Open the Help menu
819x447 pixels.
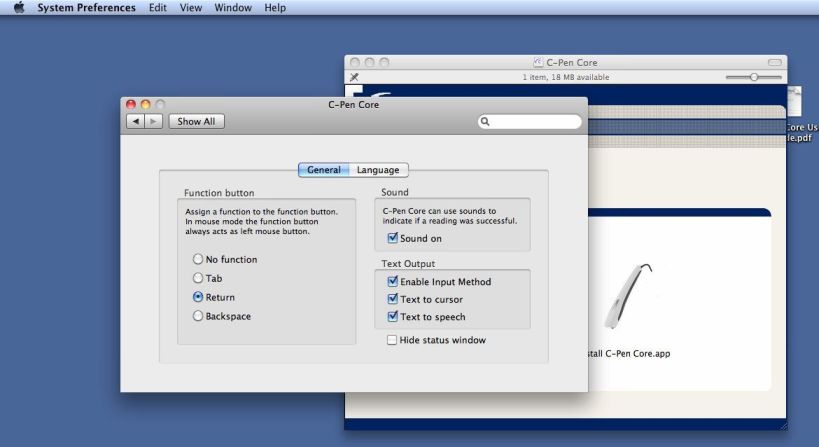tap(275, 7)
